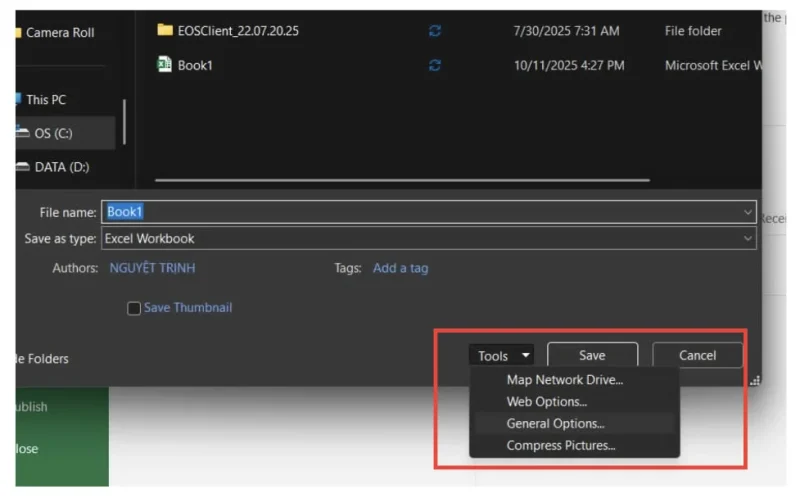Open the Save as type dropdown
This screenshot has height=498, width=800.
[x=748, y=239]
